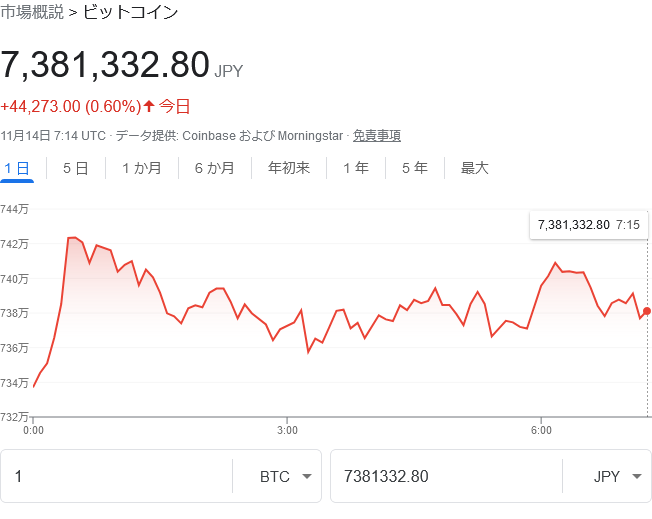Select the 1日 time range tab
Viewport: 652px width, 519px height.
[17, 168]
